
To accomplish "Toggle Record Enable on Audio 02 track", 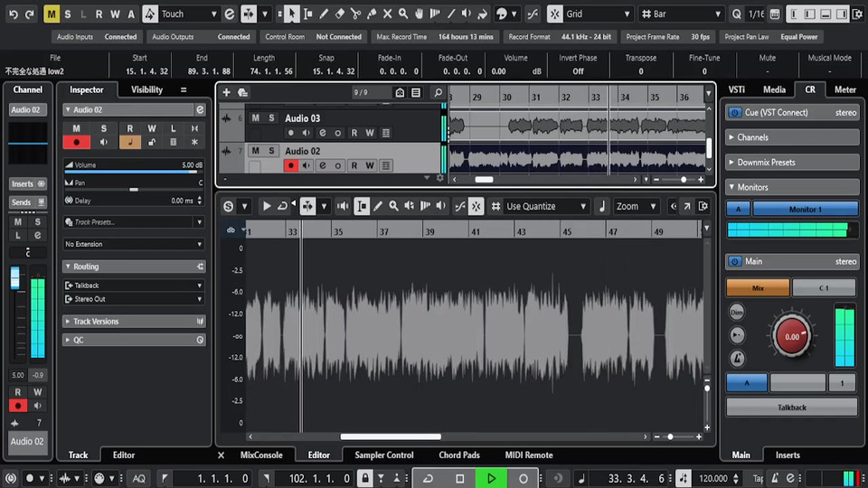I will pyautogui.click(x=291, y=165).
